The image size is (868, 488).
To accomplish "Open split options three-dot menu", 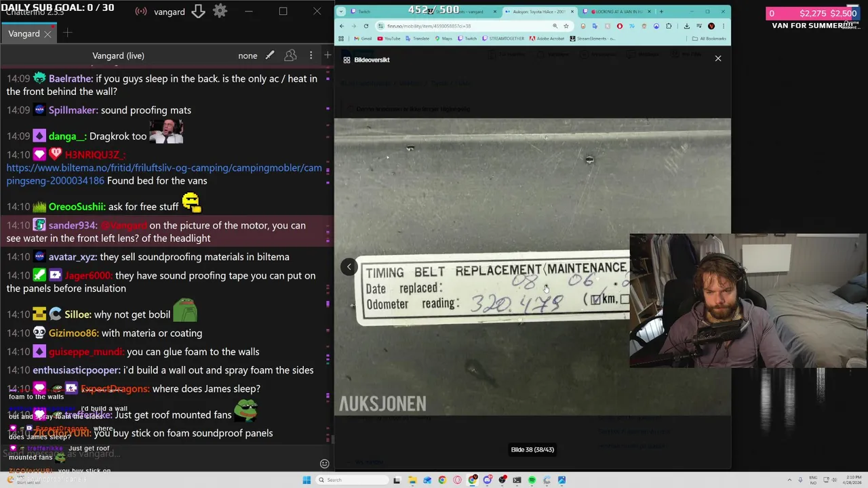I will coord(311,56).
